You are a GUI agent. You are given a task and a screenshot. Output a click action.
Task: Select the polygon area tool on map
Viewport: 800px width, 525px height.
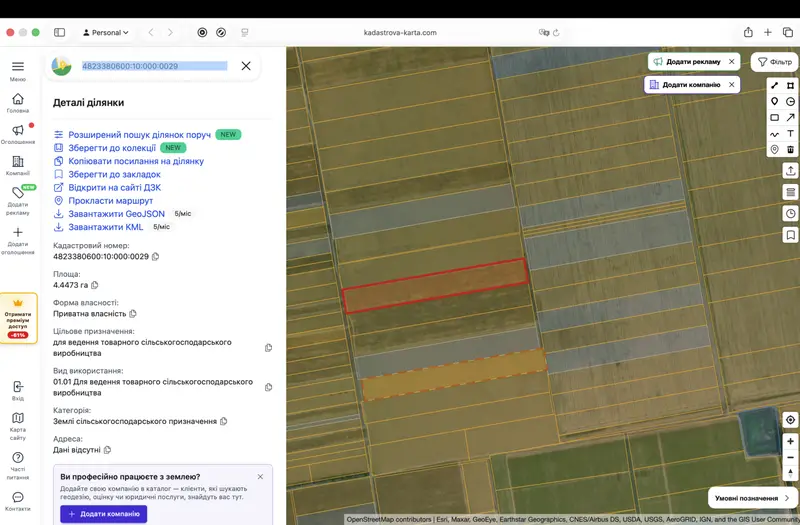pyautogui.click(x=790, y=86)
